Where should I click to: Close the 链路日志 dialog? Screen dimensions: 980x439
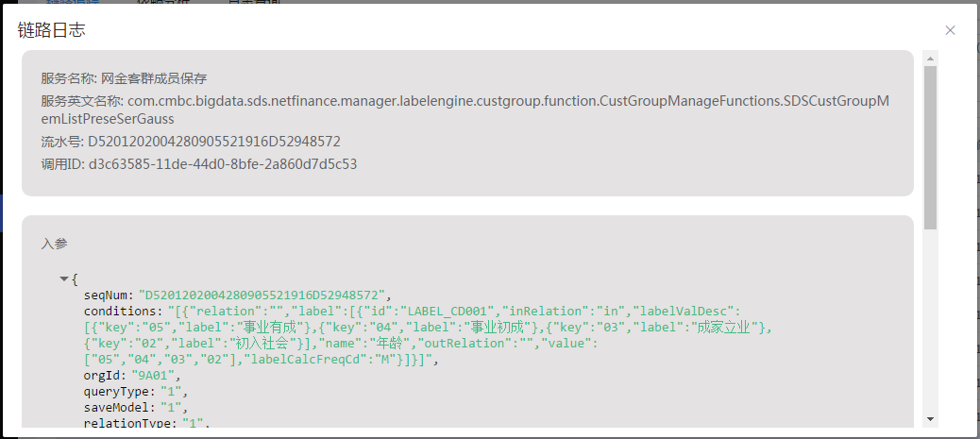coord(950,30)
